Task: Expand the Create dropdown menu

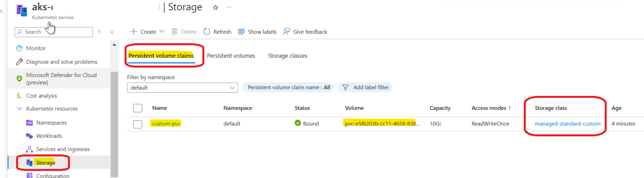Action: (x=162, y=31)
